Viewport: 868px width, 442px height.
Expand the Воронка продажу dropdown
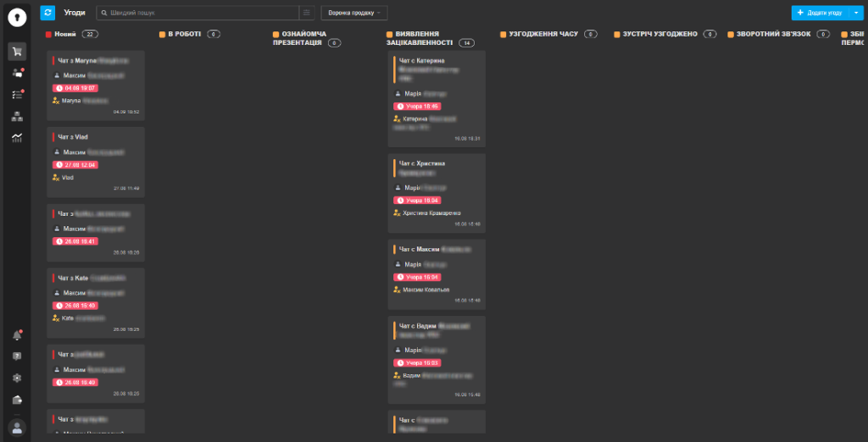353,13
